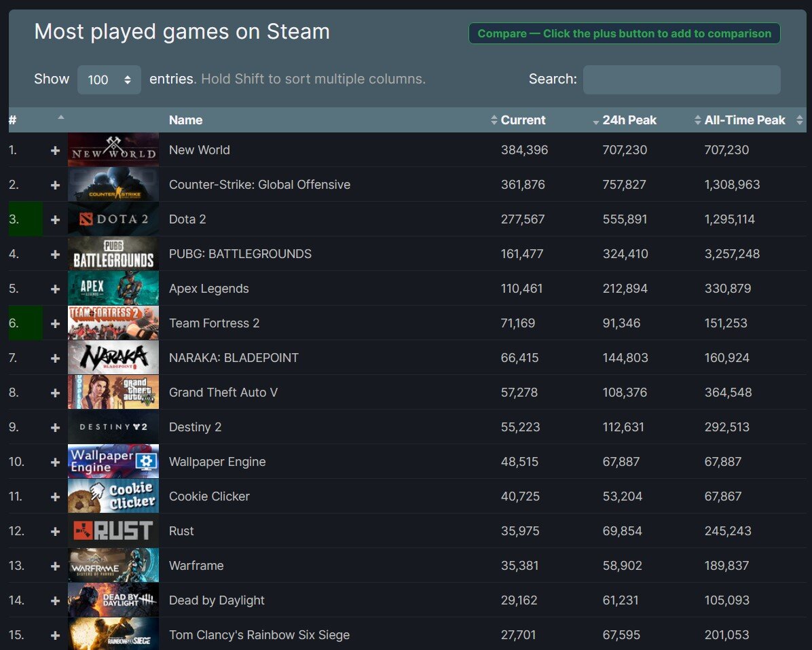Click the Most played games on Steam heading

coord(182,32)
